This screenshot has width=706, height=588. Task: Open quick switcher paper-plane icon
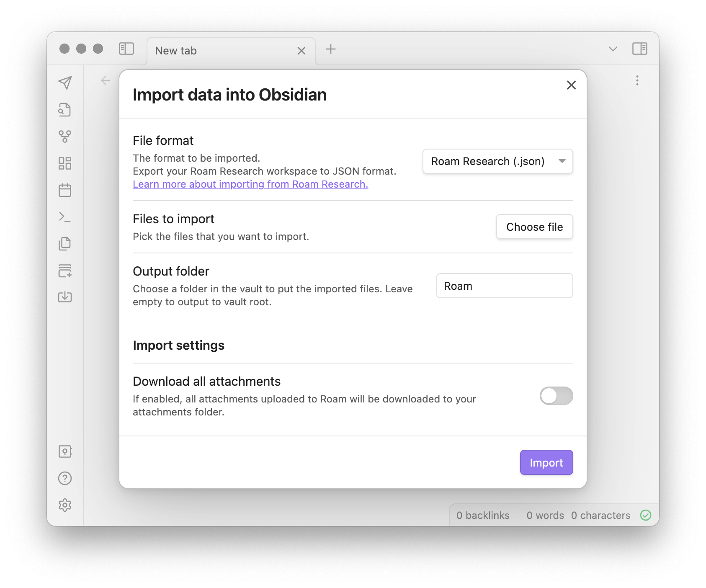pos(65,83)
